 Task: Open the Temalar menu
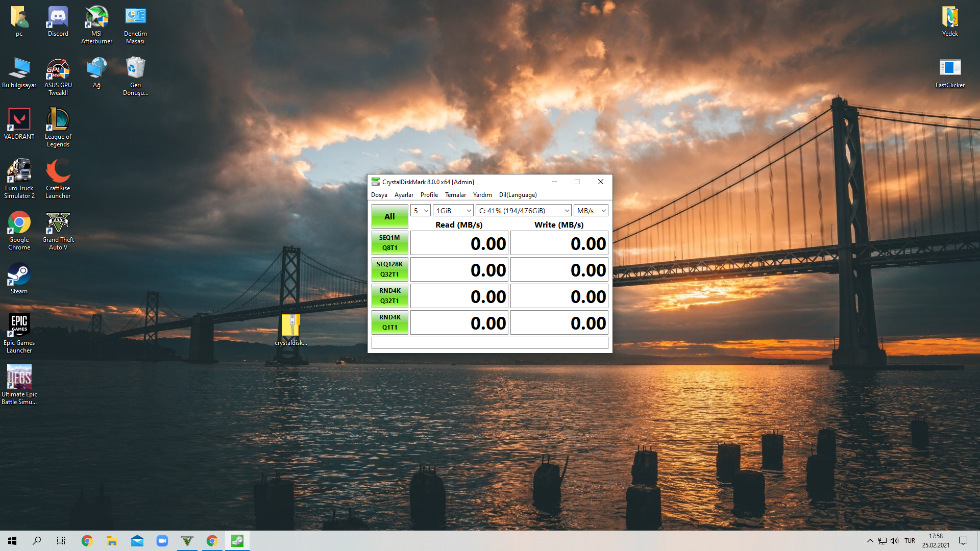(455, 195)
